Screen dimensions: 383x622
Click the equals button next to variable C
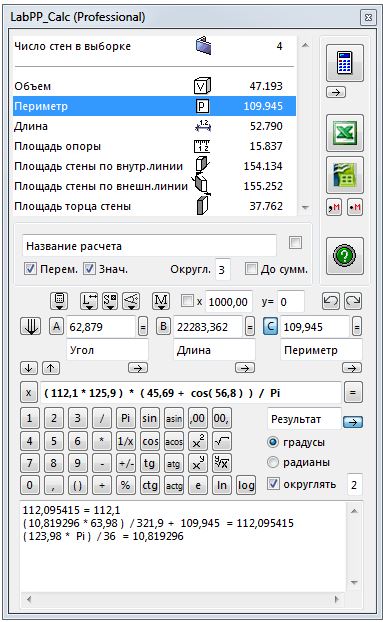tap(357, 327)
